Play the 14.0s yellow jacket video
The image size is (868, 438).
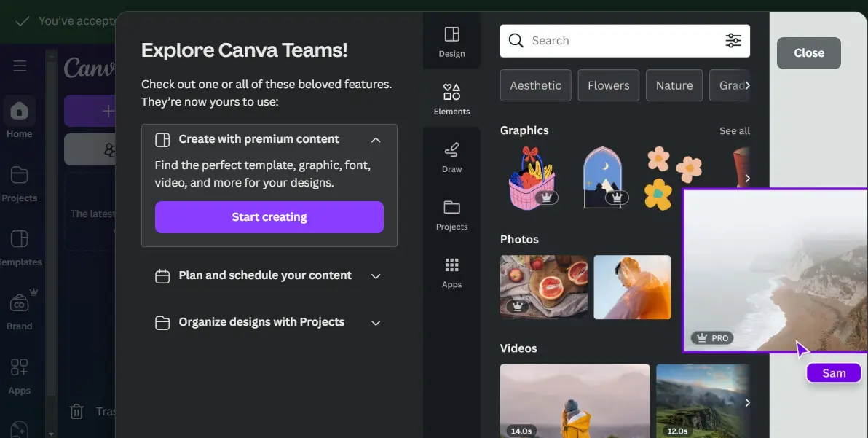(575, 401)
